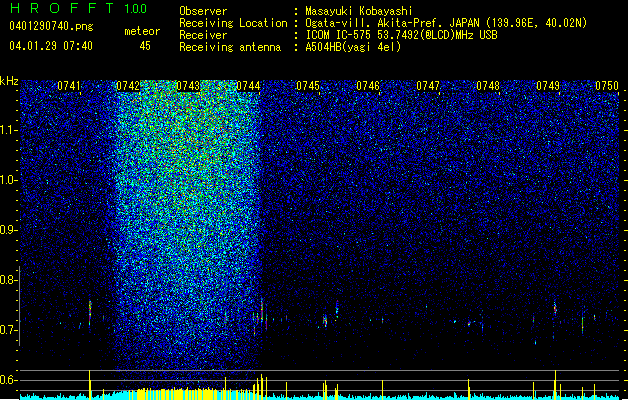Image resolution: width=629 pixels, height=400 pixels.
Task: Click the 0745 time marker
Action: pyautogui.click(x=308, y=86)
